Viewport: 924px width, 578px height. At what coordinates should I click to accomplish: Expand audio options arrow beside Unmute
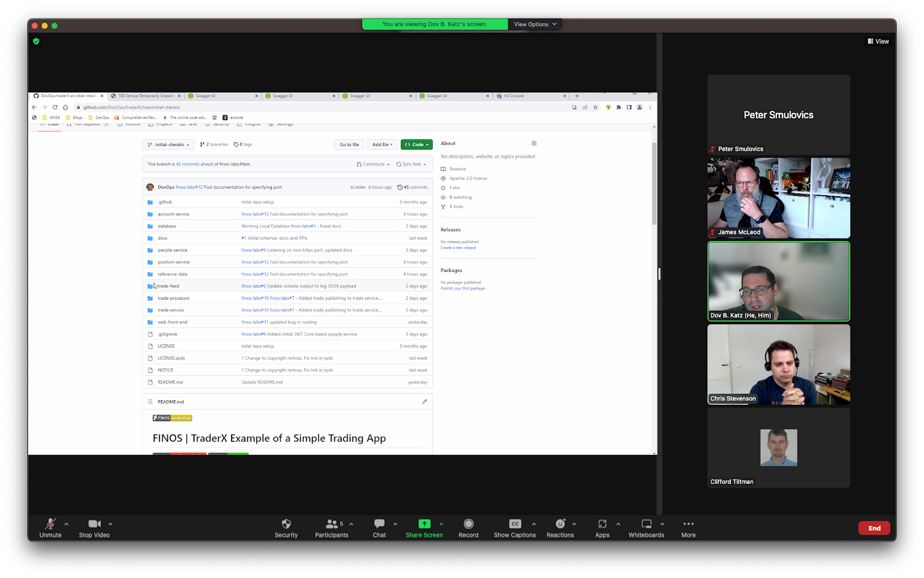(66, 524)
